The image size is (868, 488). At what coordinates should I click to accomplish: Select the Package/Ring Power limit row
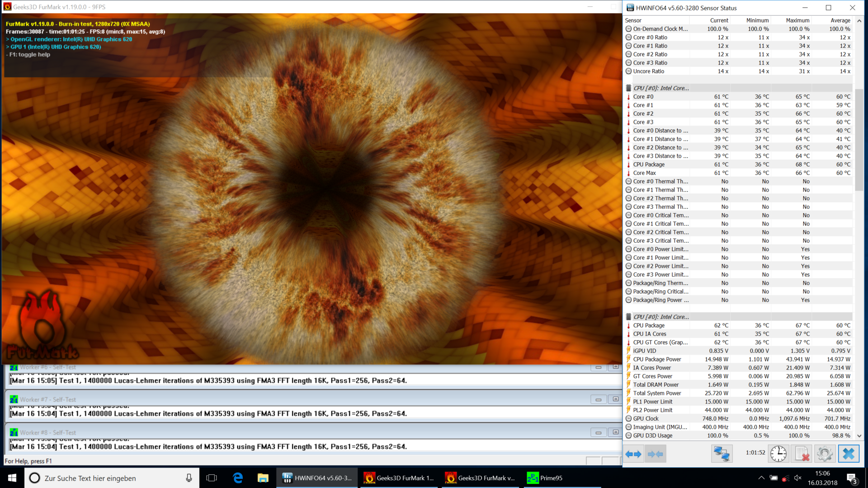(x=738, y=300)
